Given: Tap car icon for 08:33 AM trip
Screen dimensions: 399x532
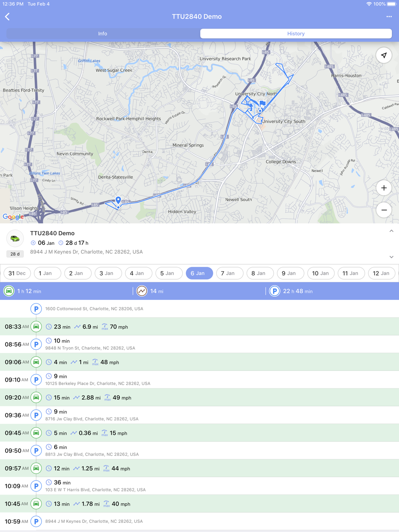Looking at the screenshot, I should [36, 327].
